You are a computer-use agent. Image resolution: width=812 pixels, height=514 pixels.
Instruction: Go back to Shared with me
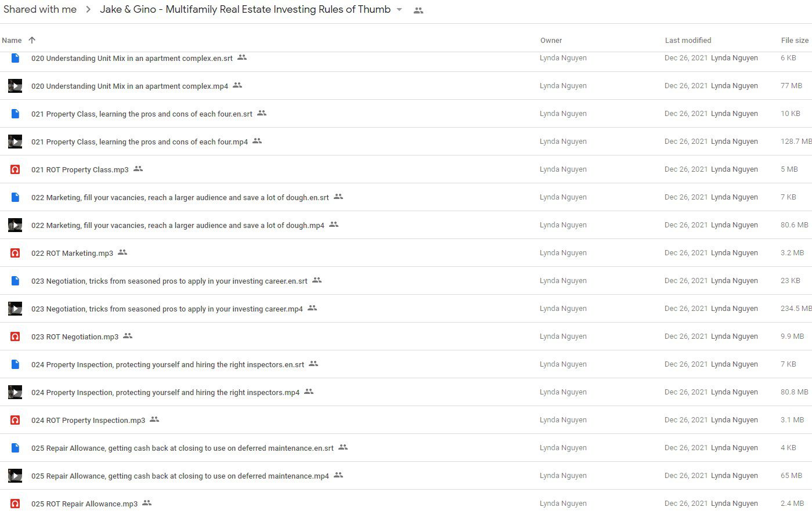pos(40,9)
